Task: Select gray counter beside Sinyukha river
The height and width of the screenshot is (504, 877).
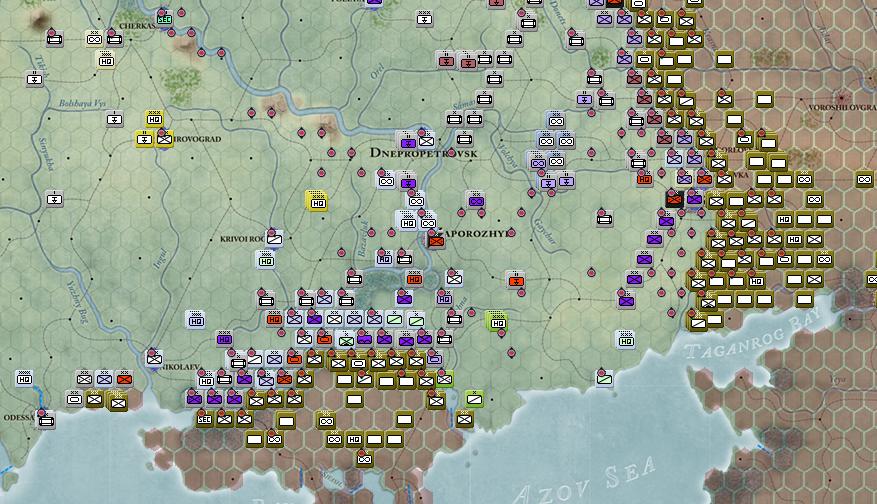Action: tap(54, 199)
